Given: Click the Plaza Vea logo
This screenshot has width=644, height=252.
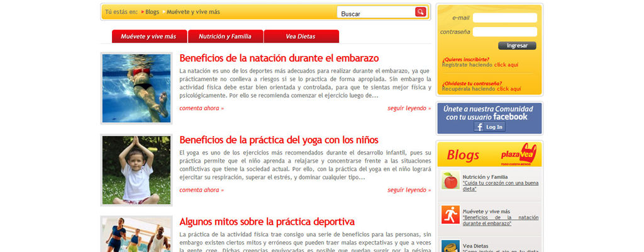Looking at the screenshot, I should (x=519, y=154).
